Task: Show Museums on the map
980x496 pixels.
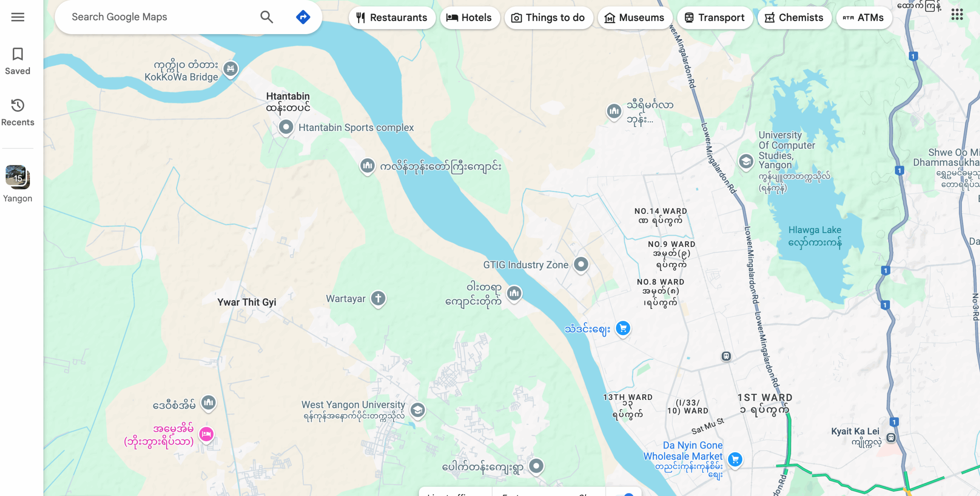Action: point(635,18)
